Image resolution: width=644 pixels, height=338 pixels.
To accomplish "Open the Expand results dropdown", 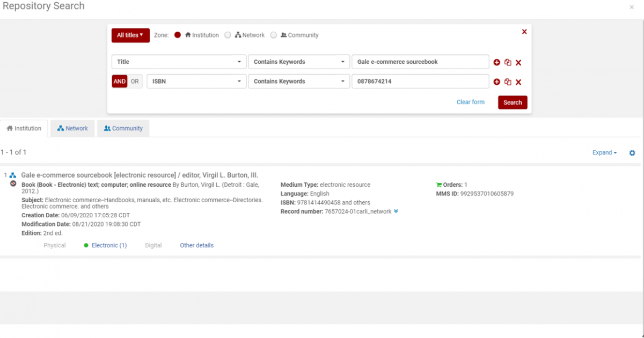I will point(604,152).
